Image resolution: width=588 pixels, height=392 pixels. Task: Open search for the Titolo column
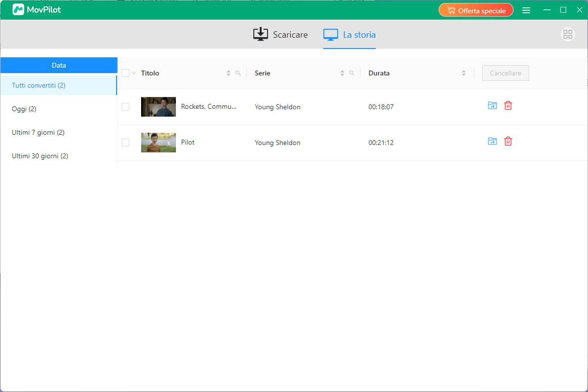point(239,73)
